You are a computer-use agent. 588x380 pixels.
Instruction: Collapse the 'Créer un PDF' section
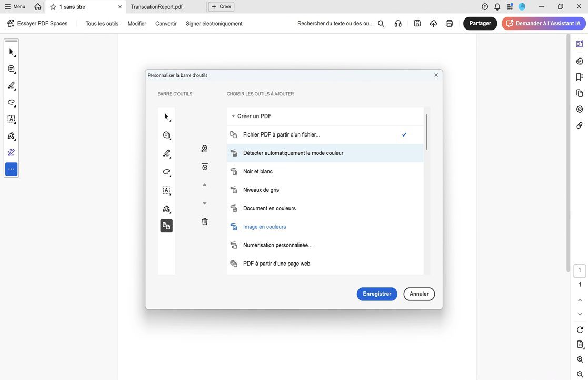(x=232, y=115)
